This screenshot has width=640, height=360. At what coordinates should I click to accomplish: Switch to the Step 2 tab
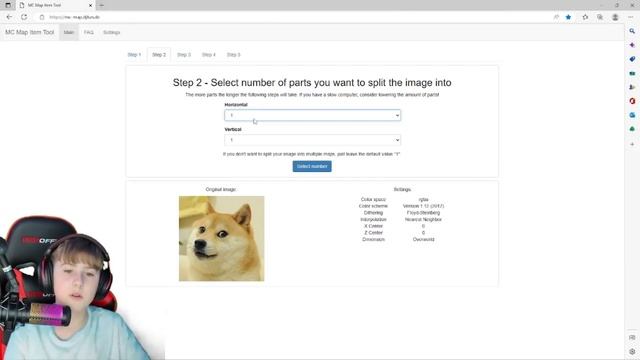click(x=159, y=55)
